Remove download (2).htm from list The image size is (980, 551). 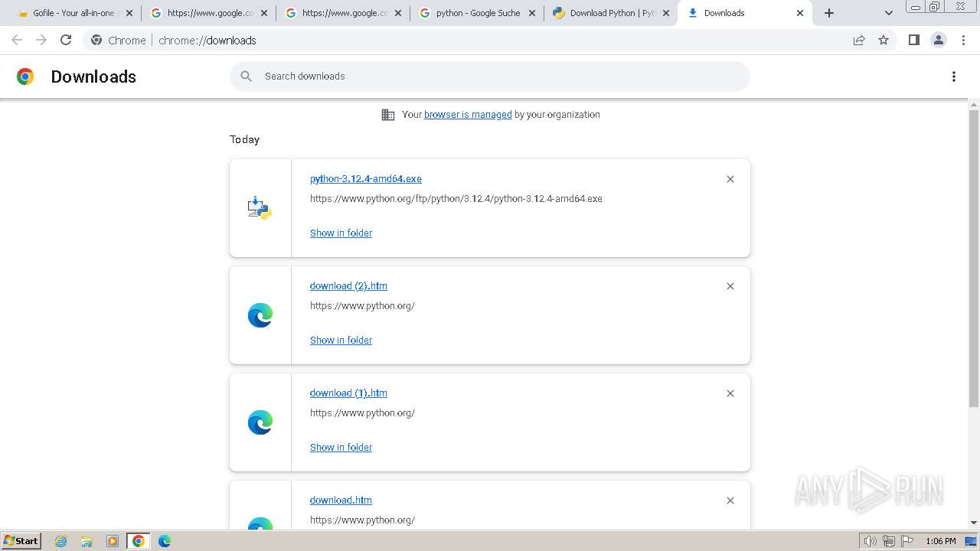[730, 286]
